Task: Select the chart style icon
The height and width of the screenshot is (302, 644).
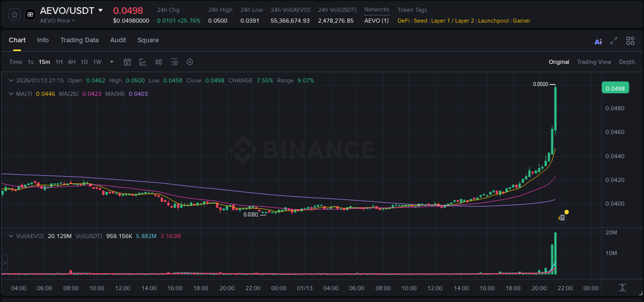Action: [x=142, y=62]
